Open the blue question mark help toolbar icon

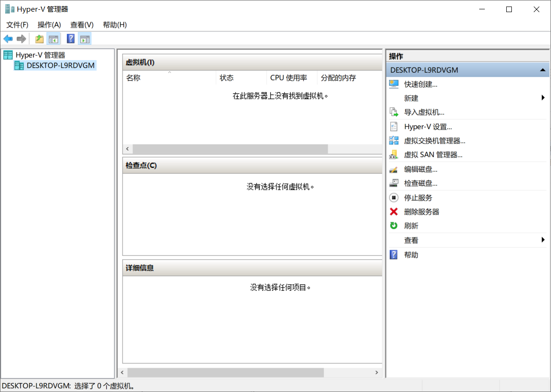click(x=71, y=39)
